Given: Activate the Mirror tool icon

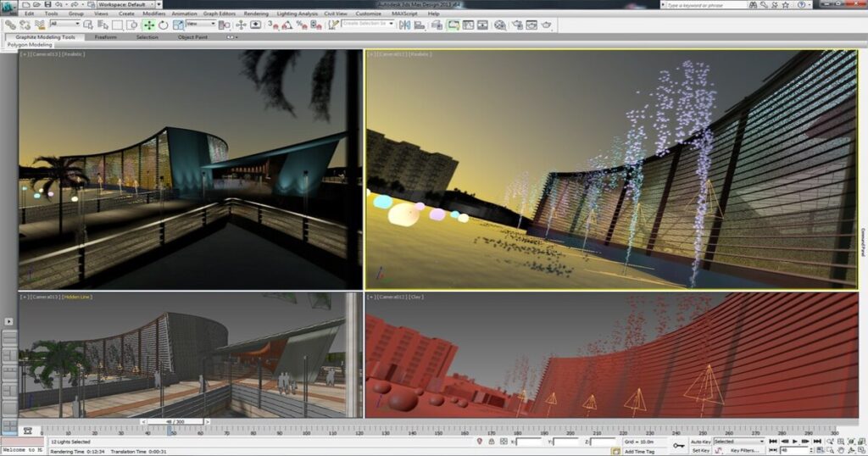Looking at the screenshot, I should point(404,25).
